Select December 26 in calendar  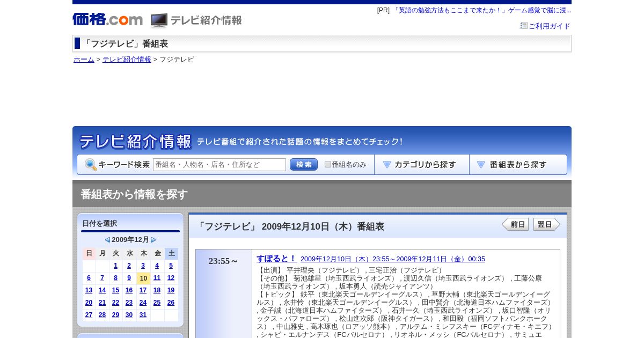pyautogui.click(x=171, y=303)
